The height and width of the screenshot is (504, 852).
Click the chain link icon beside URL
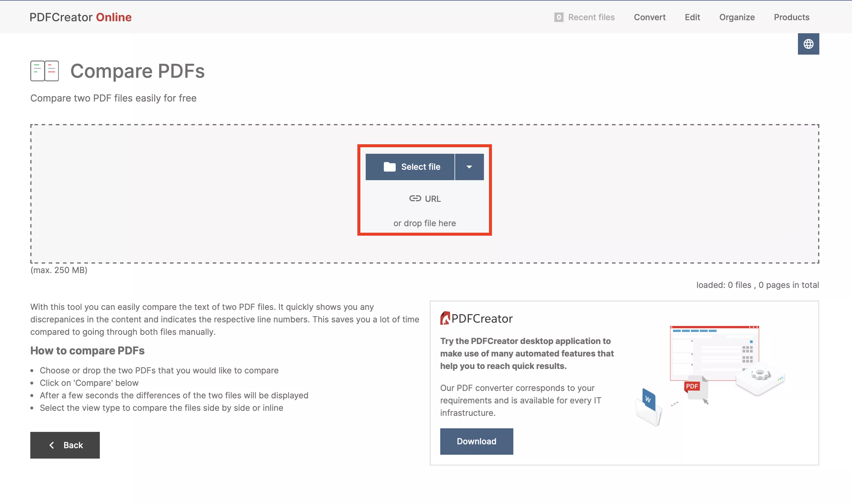pyautogui.click(x=415, y=198)
